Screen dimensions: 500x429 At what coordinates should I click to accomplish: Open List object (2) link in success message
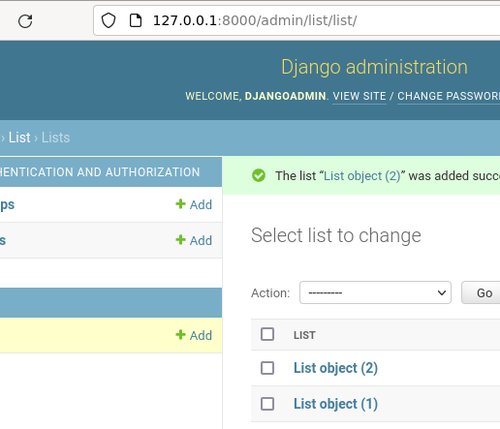[362, 176]
